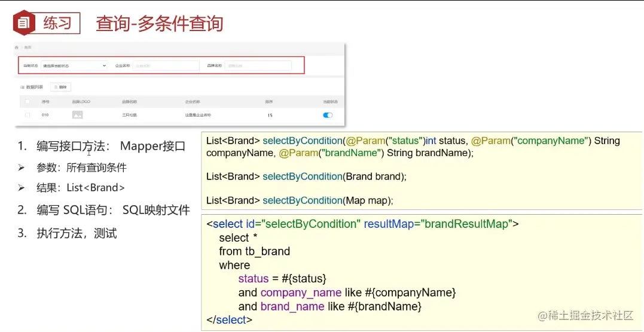Image resolution: width=644 pixels, height=332 pixels.
Task: Click the 'status = #{status}' line
Action: point(282,279)
